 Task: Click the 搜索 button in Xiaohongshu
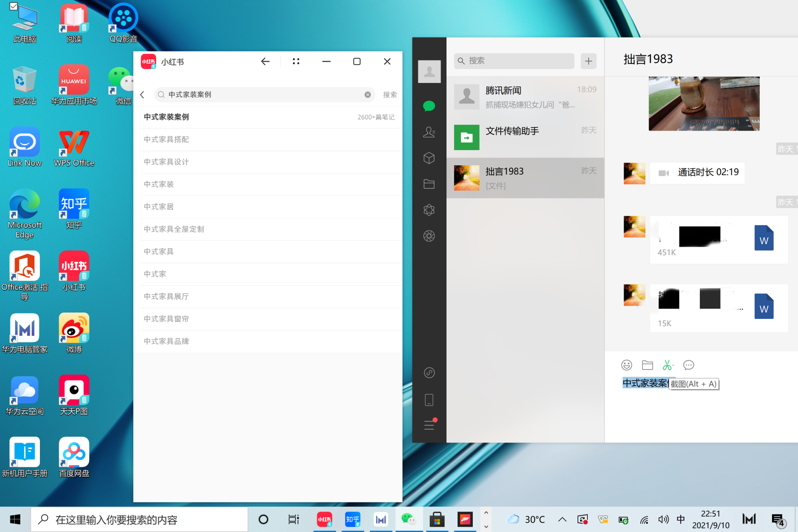390,95
